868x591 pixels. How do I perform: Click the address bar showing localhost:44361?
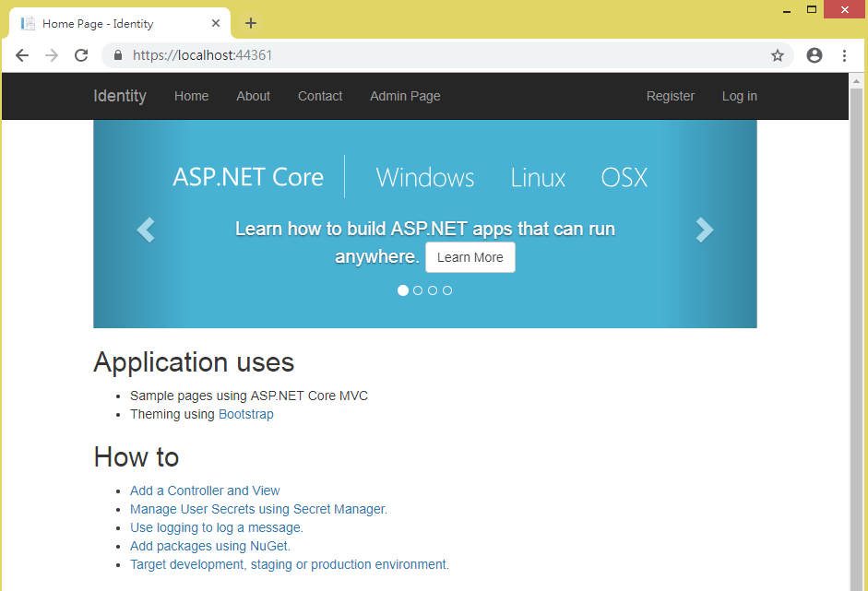pos(447,55)
